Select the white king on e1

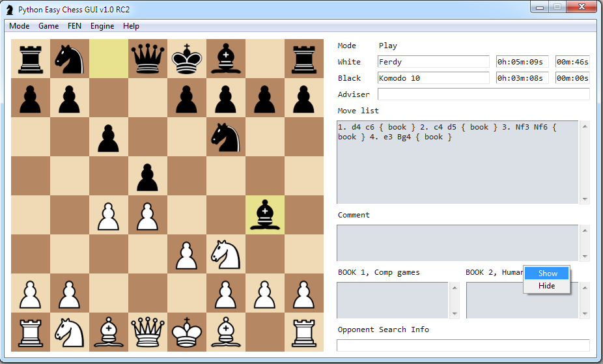(x=187, y=331)
